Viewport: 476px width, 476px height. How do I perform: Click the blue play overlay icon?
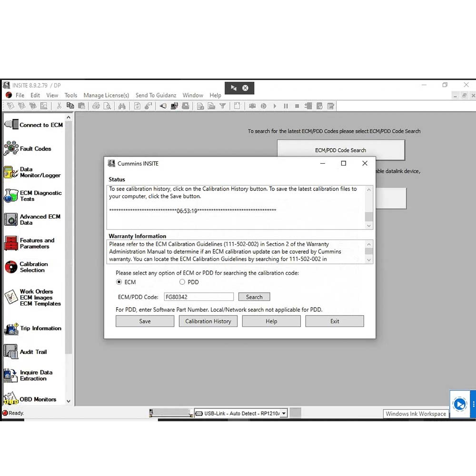coord(460,404)
